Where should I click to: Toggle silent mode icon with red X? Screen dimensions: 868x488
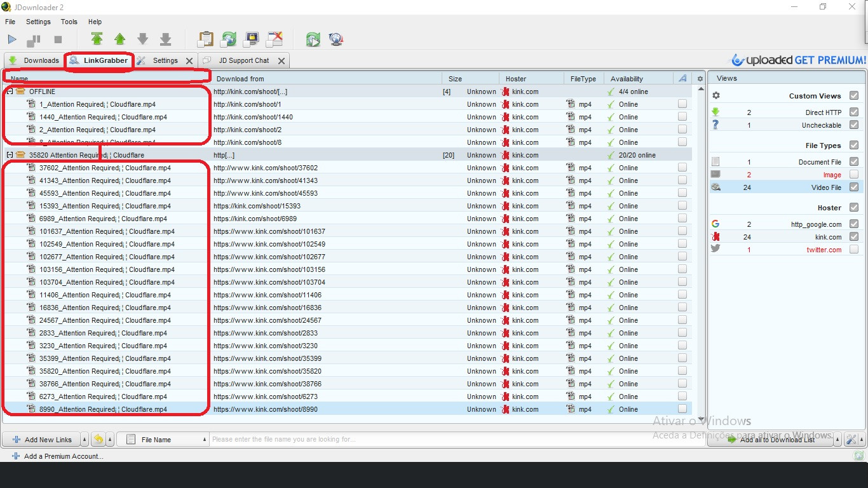click(x=275, y=39)
